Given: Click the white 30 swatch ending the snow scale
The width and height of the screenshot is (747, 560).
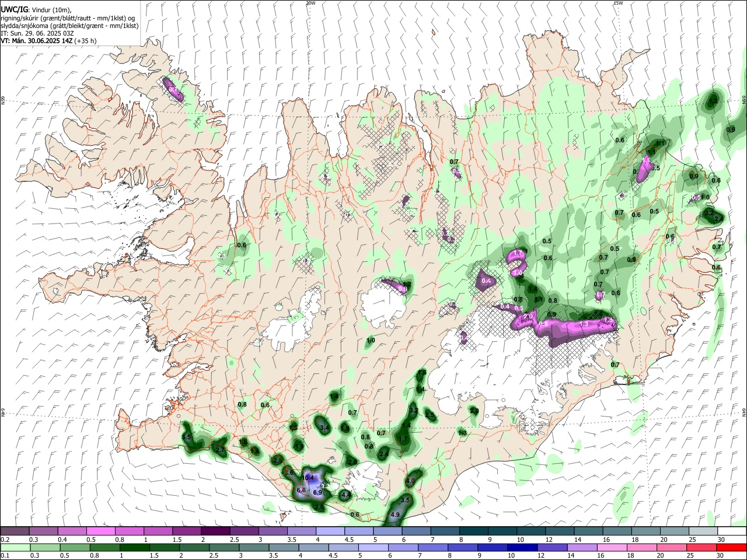Looking at the screenshot, I should click(x=732, y=531).
